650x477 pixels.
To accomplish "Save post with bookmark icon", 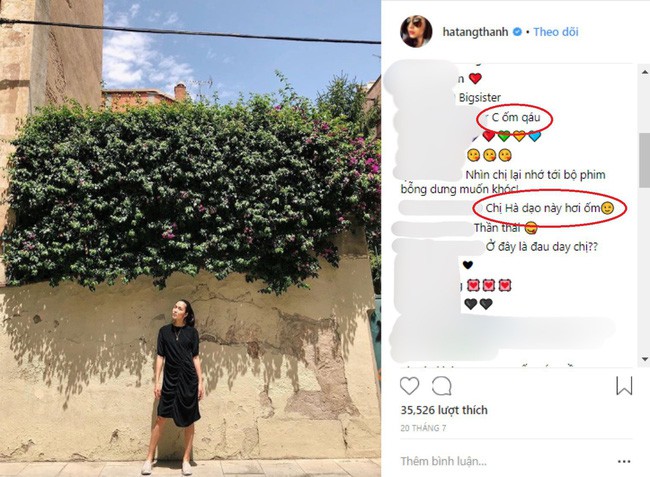I will pos(624,386).
